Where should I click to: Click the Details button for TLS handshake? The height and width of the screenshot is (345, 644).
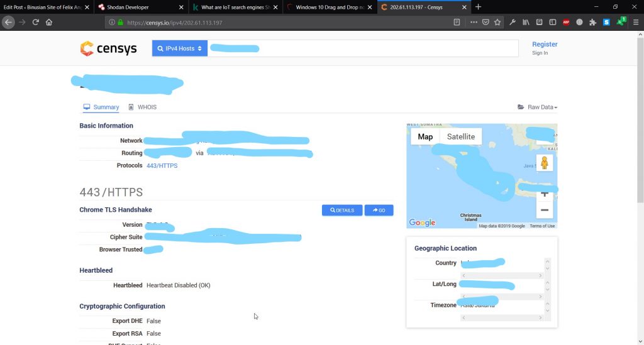click(x=341, y=211)
